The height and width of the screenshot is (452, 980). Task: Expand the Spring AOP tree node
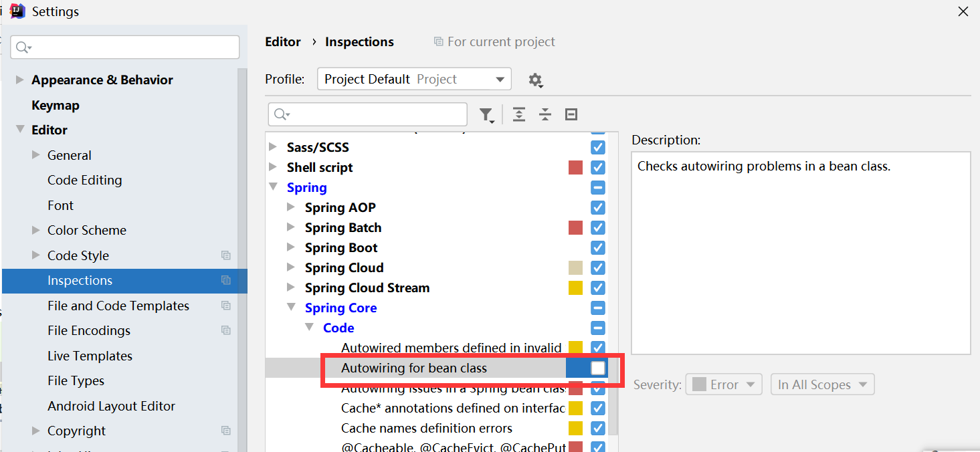tap(291, 207)
